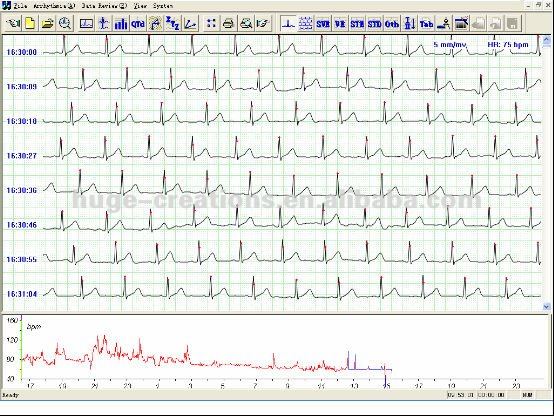
Task: Restore the inner document window
Action: (x=539, y=5)
